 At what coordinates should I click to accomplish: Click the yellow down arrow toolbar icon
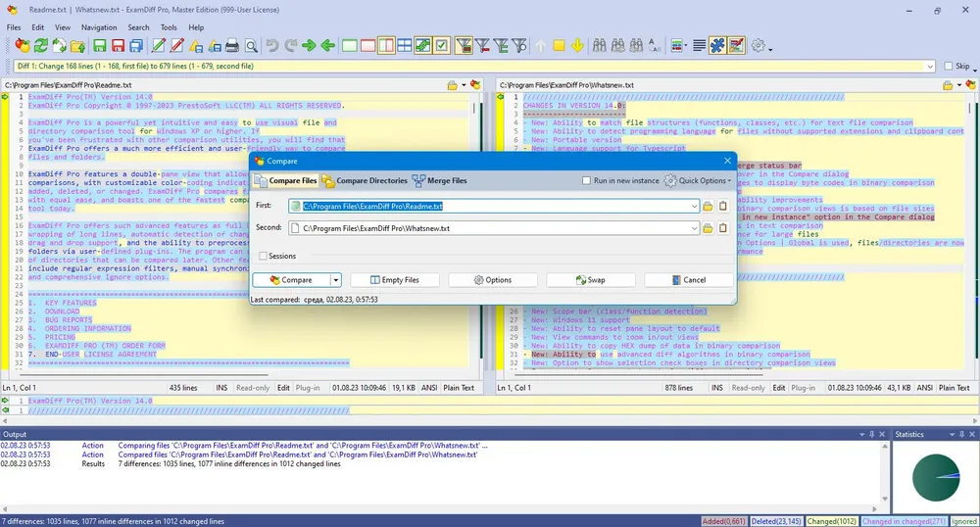(x=577, y=46)
